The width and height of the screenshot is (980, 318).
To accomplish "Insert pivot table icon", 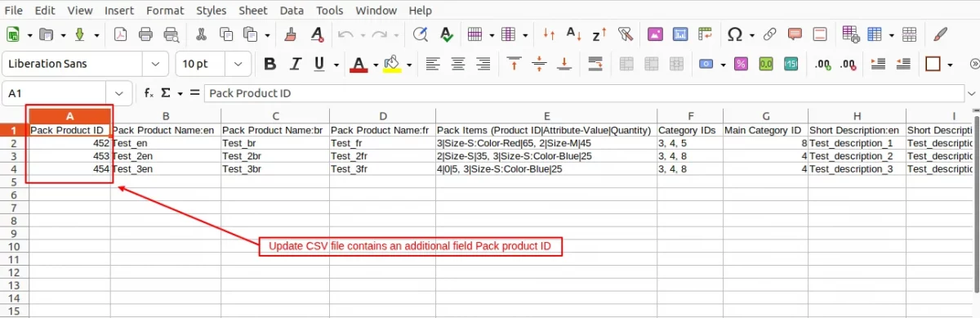I will (x=705, y=35).
